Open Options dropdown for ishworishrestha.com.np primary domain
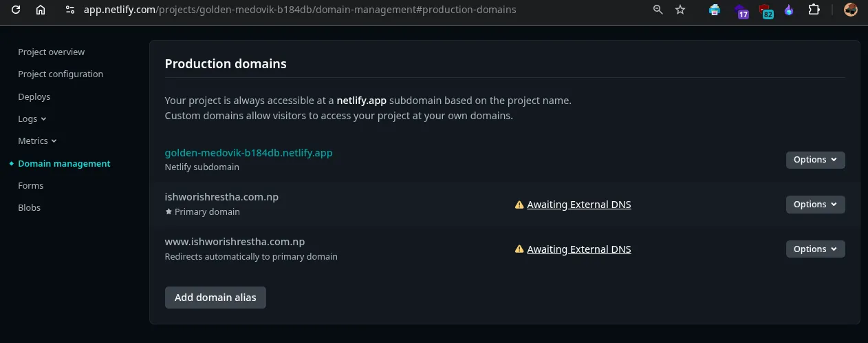 tap(815, 205)
